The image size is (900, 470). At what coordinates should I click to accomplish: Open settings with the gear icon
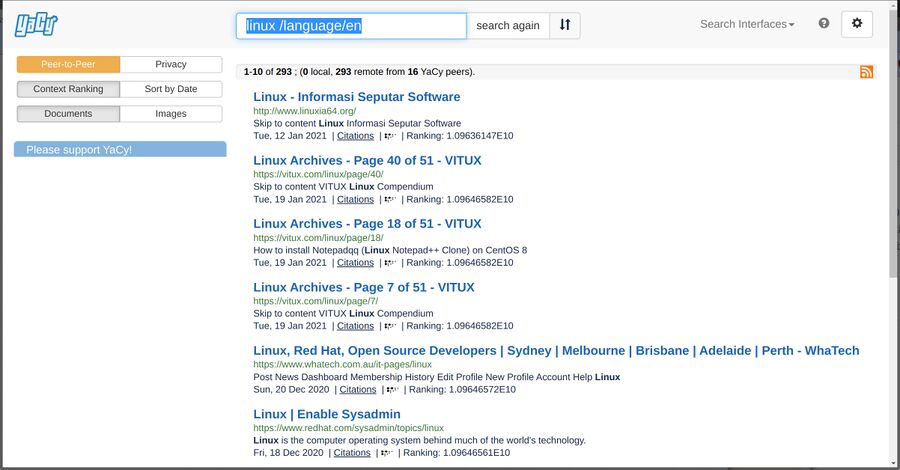(x=857, y=24)
